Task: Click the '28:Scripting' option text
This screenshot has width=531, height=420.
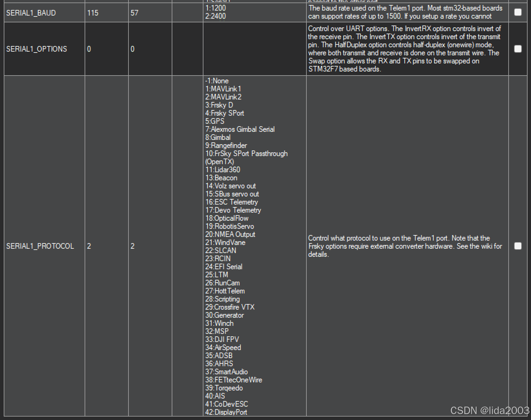Action: click(222, 299)
